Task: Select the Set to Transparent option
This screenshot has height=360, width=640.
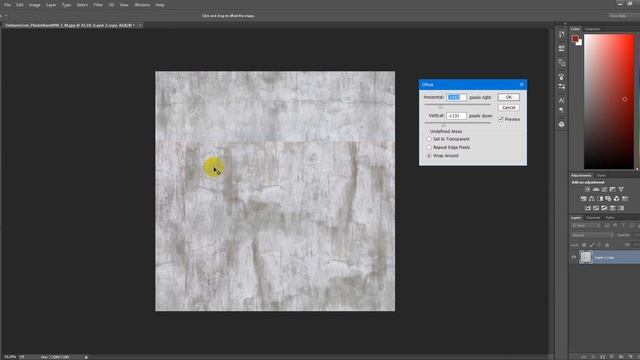Action: 429,139
